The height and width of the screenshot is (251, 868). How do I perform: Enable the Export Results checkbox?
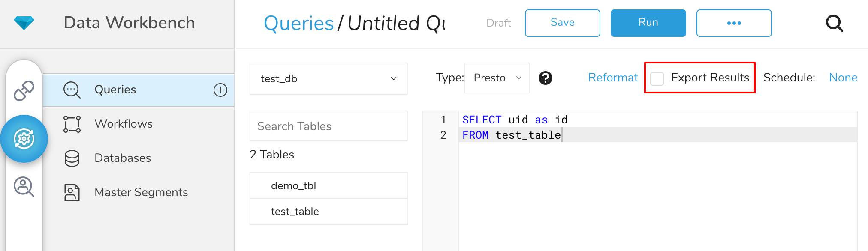pos(657,78)
